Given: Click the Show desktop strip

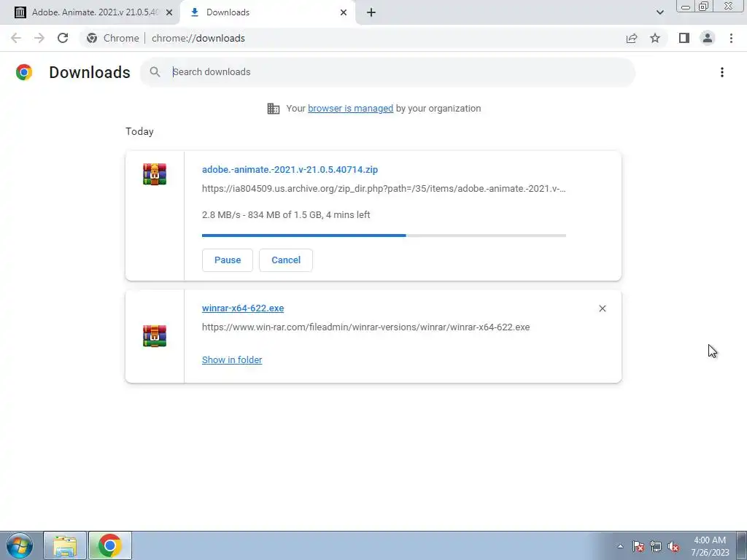Looking at the screenshot, I should tap(742, 545).
